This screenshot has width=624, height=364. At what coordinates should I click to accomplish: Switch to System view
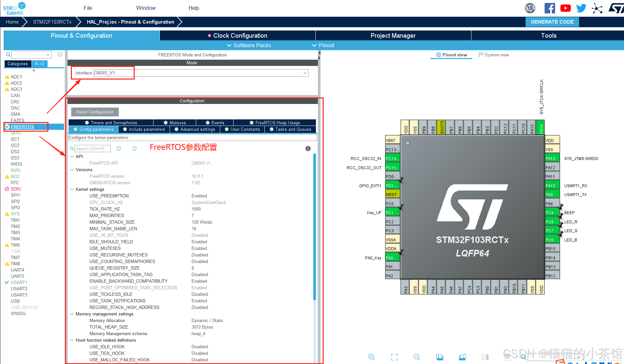pyautogui.click(x=493, y=55)
